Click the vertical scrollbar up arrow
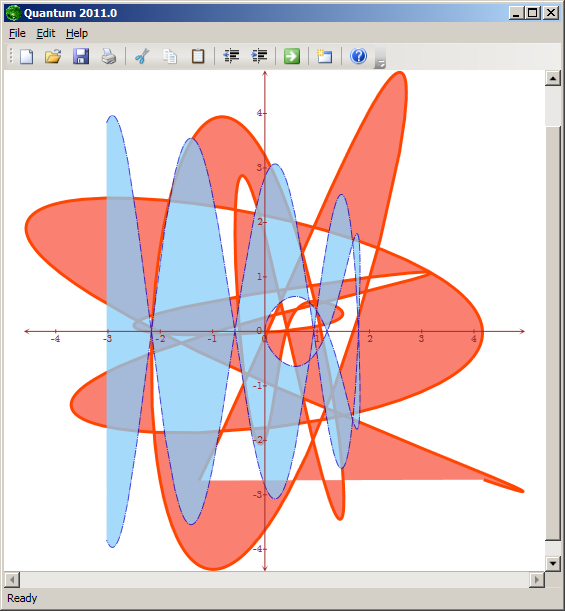 [x=553, y=79]
